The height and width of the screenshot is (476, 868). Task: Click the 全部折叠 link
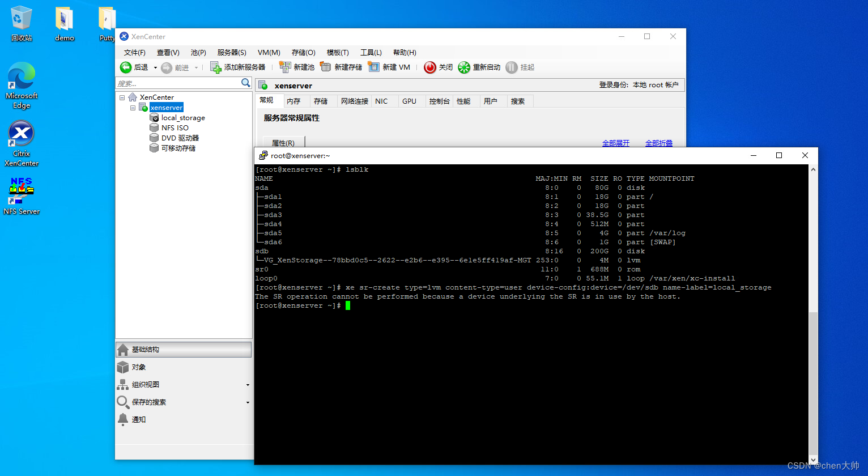tap(659, 143)
